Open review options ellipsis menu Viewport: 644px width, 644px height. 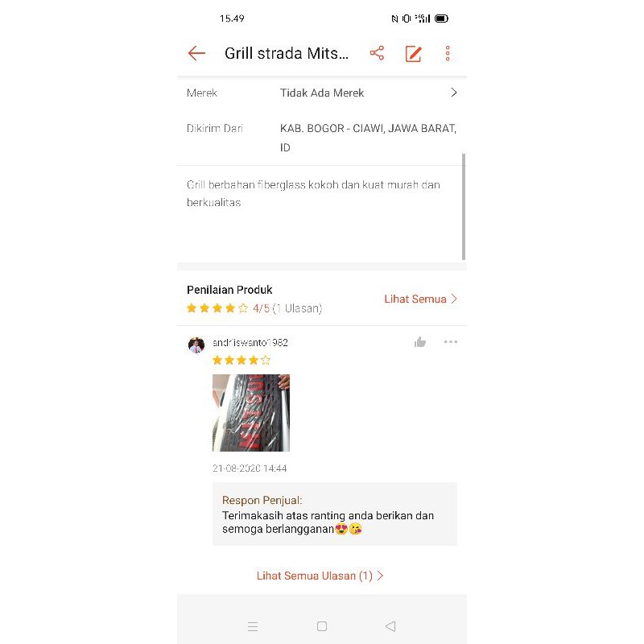coord(451,341)
